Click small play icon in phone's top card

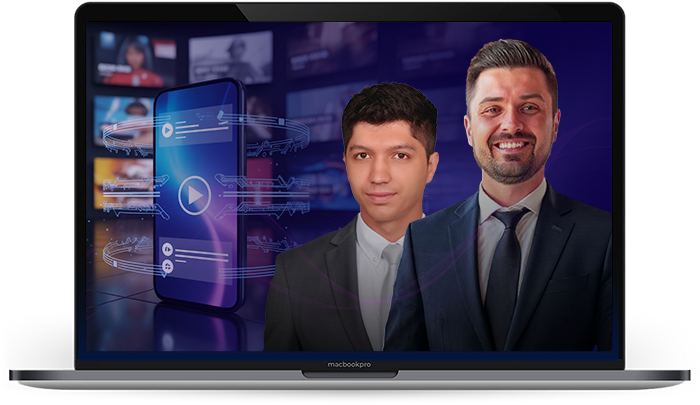(x=167, y=130)
